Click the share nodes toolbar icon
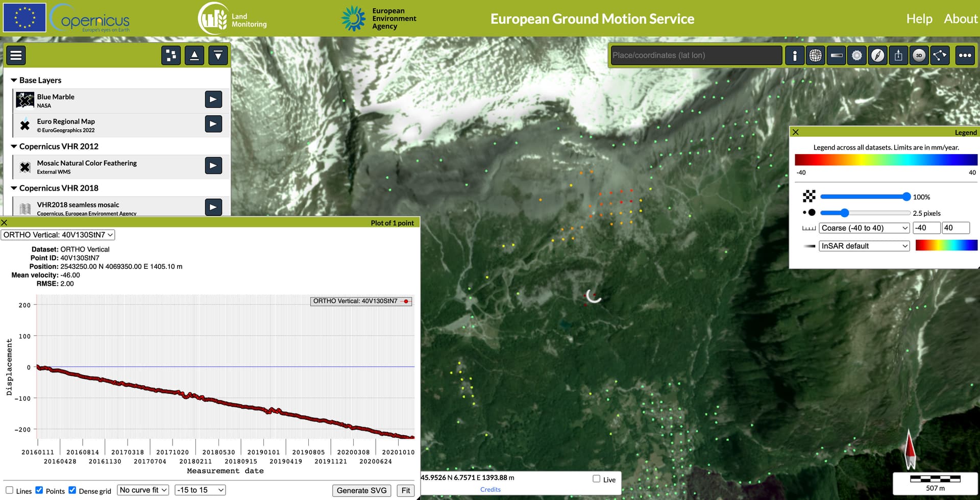Image resolution: width=980 pixels, height=500 pixels. [940, 55]
